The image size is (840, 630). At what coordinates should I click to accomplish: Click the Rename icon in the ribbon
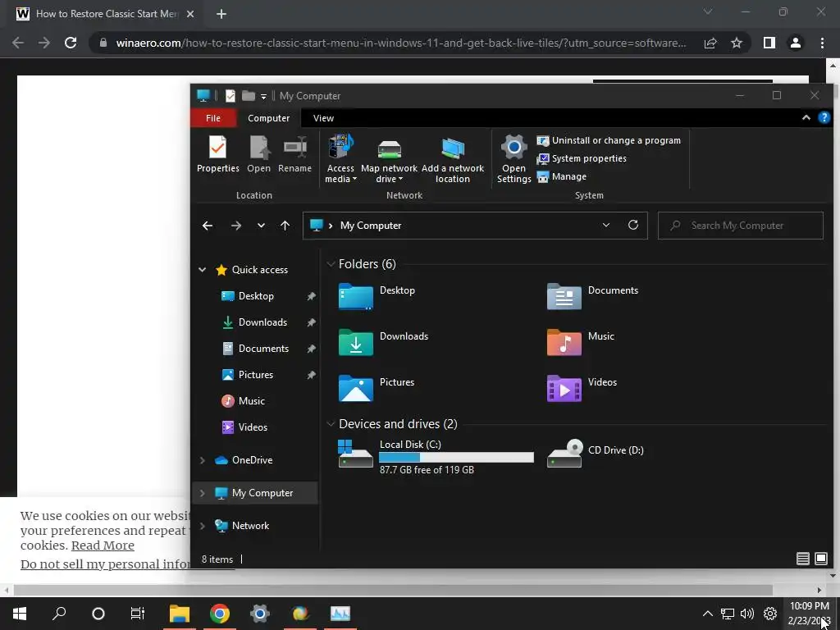(294, 148)
